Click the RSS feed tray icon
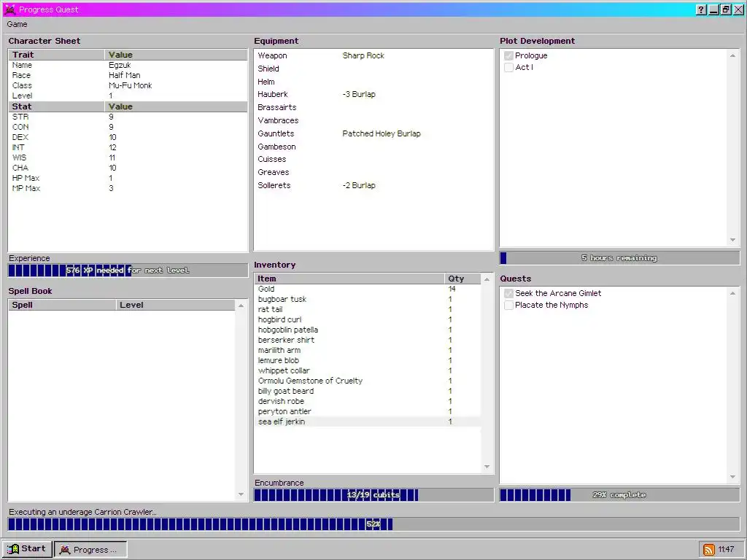Viewport: 747px width, 560px height. [709, 550]
